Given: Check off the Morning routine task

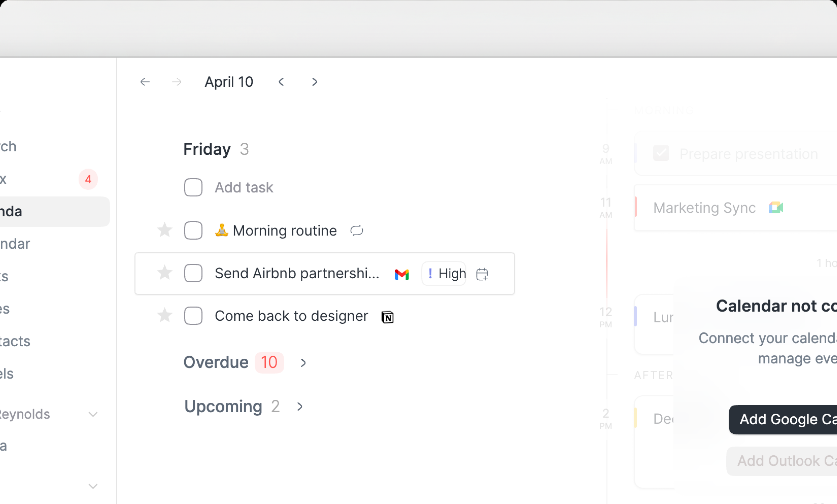Looking at the screenshot, I should (x=193, y=231).
